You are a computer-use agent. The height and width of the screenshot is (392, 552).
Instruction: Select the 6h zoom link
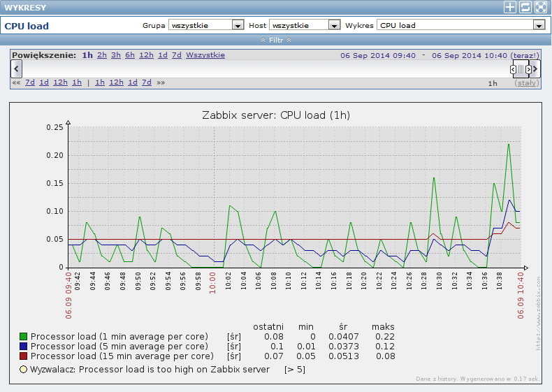click(x=130, y=55)
